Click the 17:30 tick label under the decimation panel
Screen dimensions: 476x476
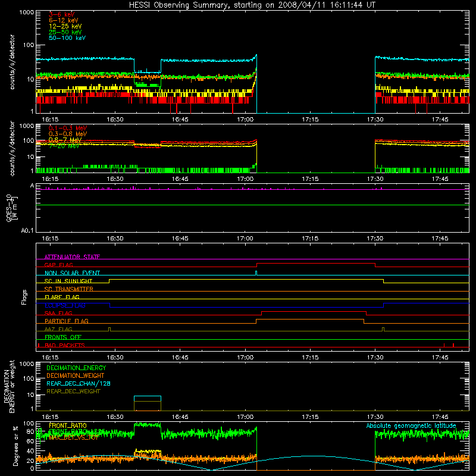[x=375, y=416]
